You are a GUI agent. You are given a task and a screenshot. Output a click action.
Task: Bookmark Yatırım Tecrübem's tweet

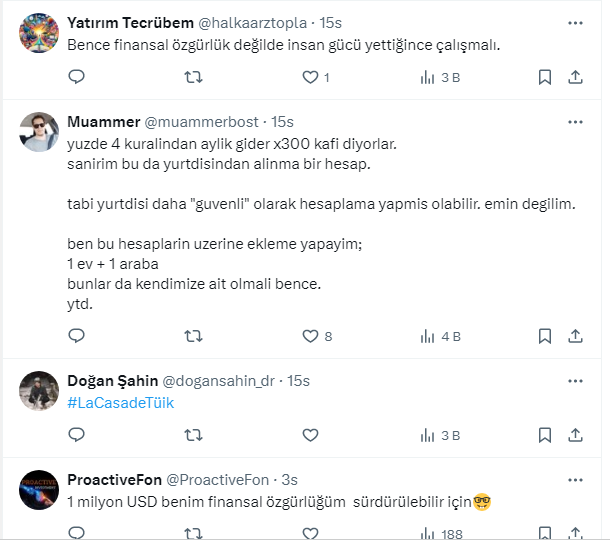coord(545,77)
